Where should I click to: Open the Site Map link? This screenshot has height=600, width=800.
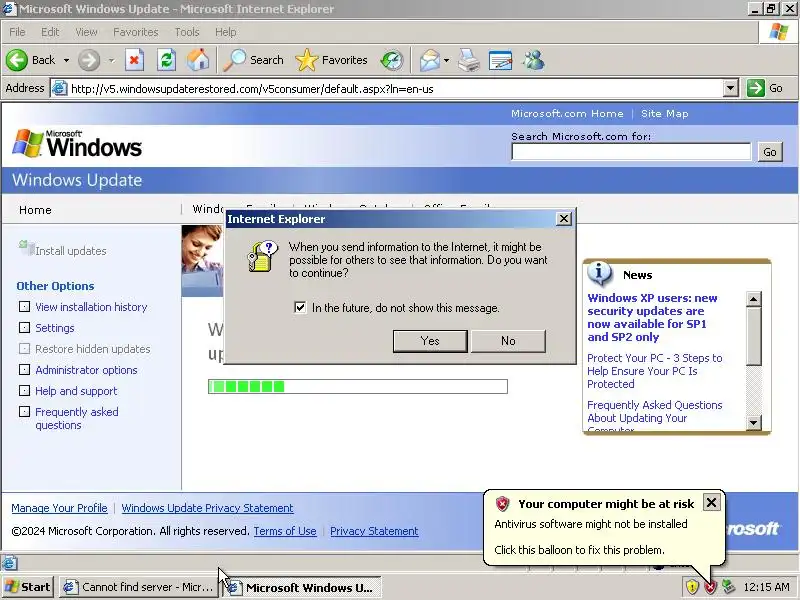(664, 114)
